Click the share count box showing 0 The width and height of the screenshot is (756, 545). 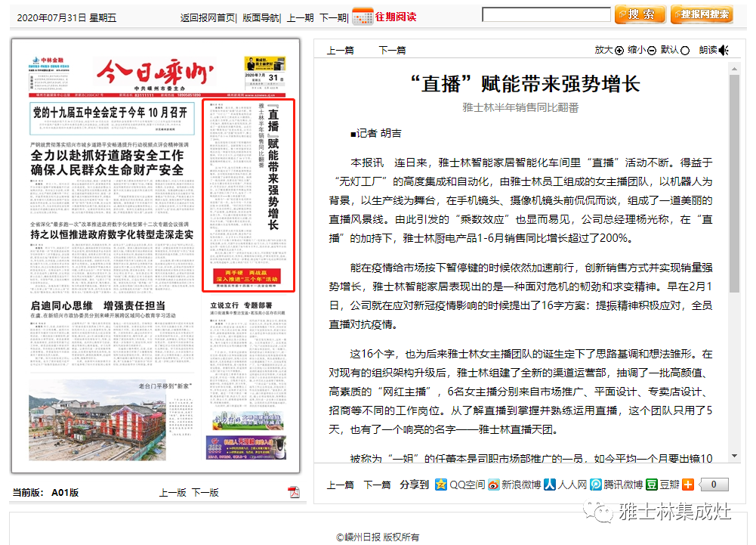pyautogui.click(x=714, y=485)
